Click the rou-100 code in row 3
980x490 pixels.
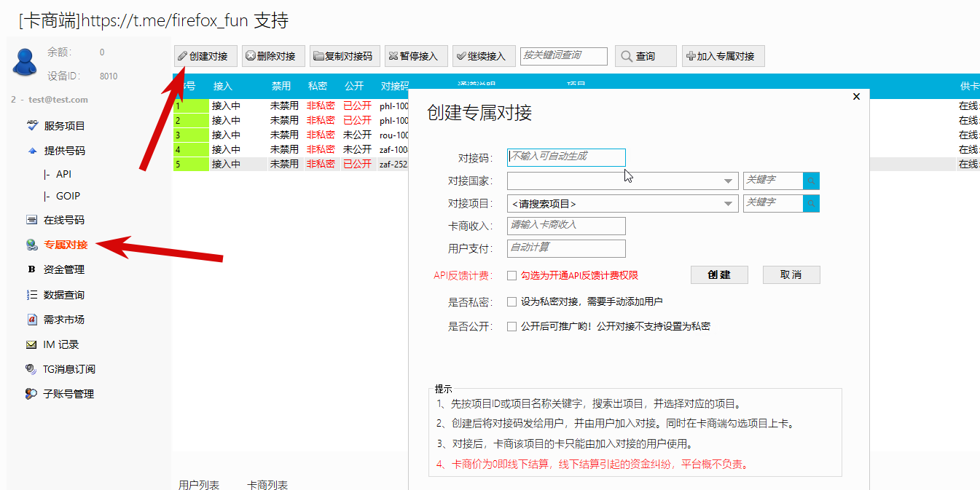[x=394, y=135]
